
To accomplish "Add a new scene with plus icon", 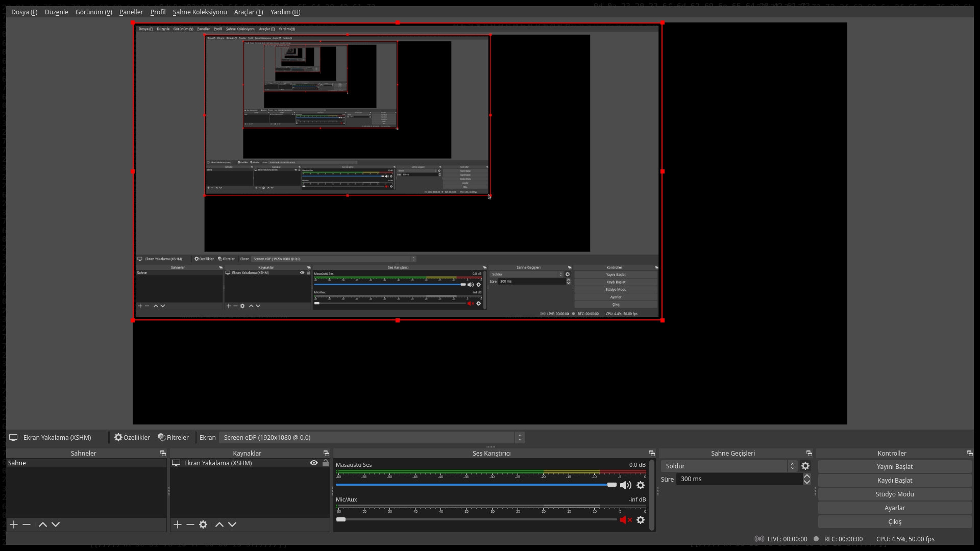I will coord(14,524).
